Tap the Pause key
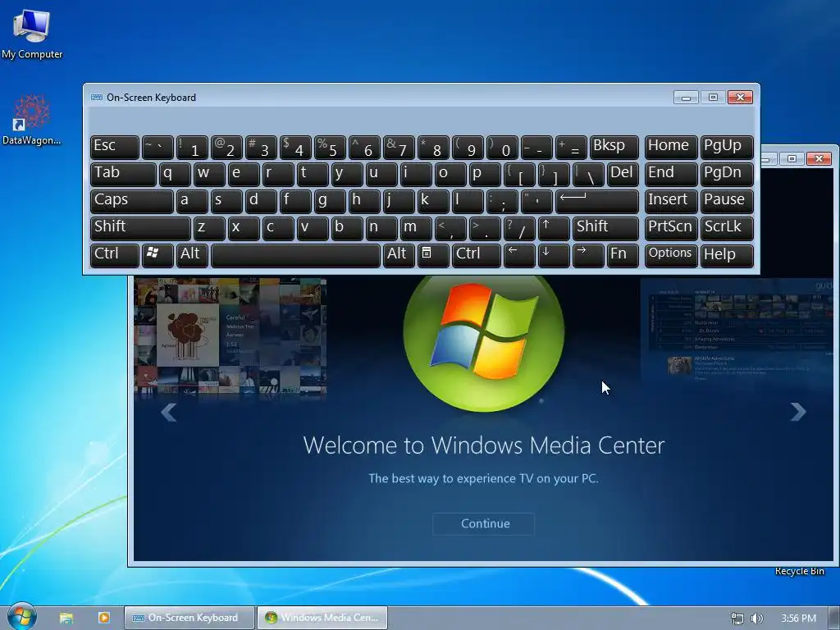840x630 pixels. [727, 202]
